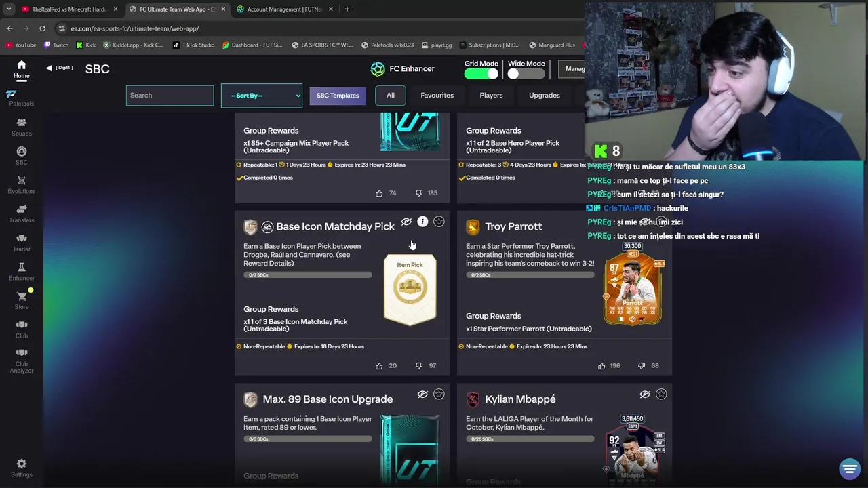Open the TikTok Studio bookmark
Screen dimensions: 868x488
pyautogui.click(x=194, y=45)
